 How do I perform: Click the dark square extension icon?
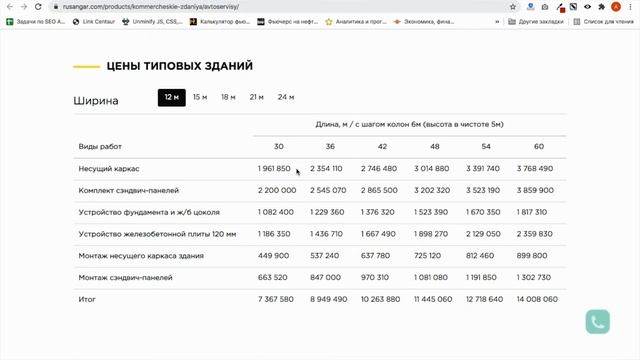point(573,7)
